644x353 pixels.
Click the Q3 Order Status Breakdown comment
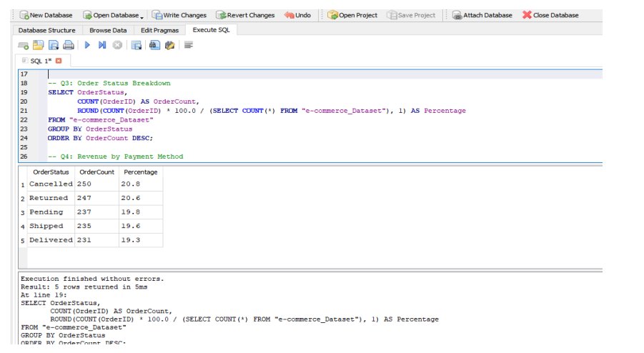(x=109, y=84)
